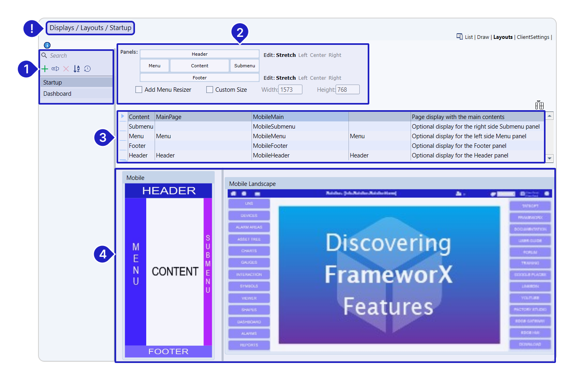The height and width of the screenshot is (379, 588).
Task: Open the history clock icon
Action: pos(87,69)
